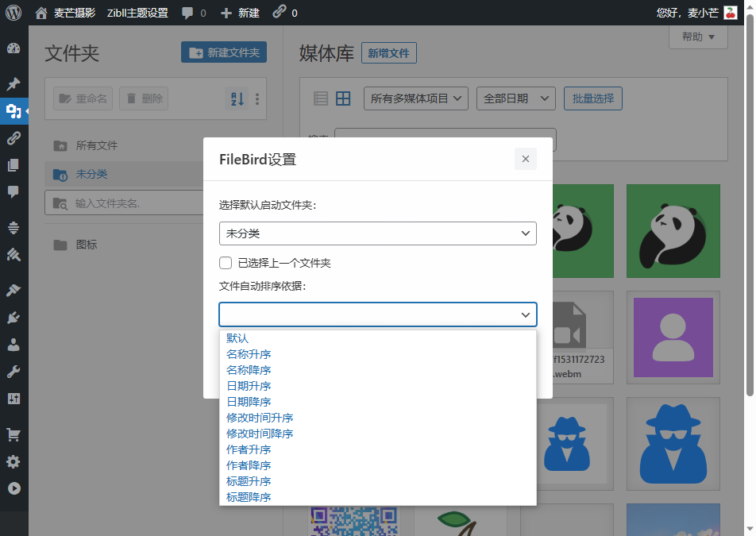
Task: Tick the 已选择上一个文件夹 checkbox
Action: coord(226,263)
